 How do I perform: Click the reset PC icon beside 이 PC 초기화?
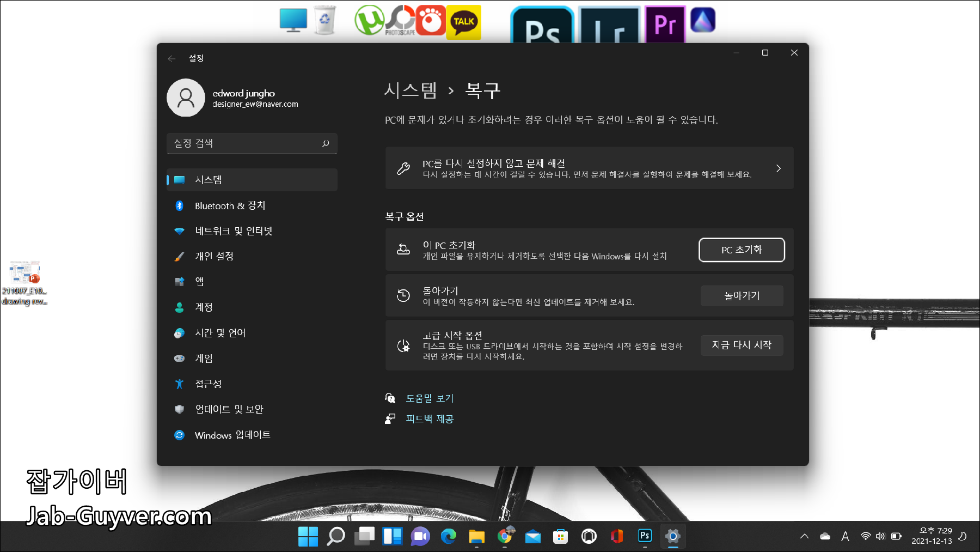(403, 250)
